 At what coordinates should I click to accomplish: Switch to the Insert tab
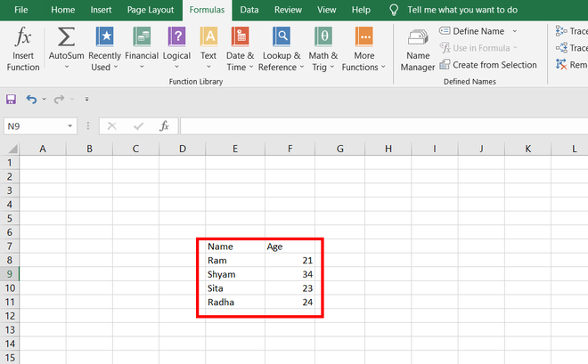(101, 10)
